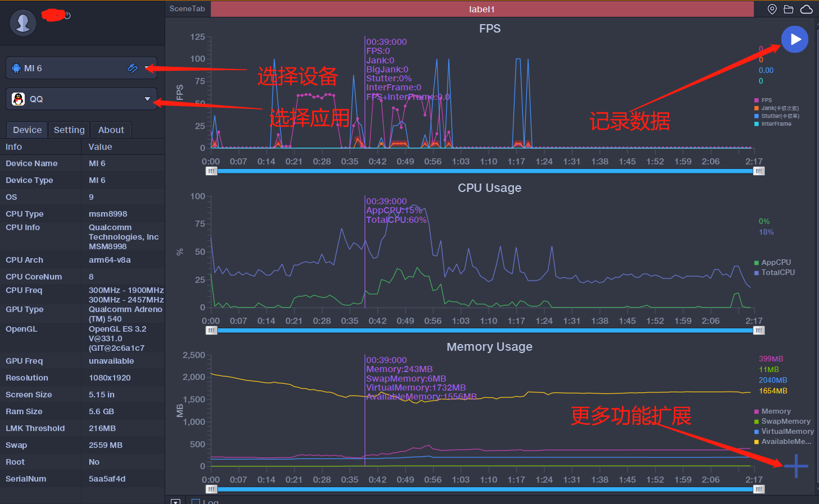This screenshot has width=819, height=504.
Task: Select the CPU Arch value arm64-v8a
Action: 110,260
